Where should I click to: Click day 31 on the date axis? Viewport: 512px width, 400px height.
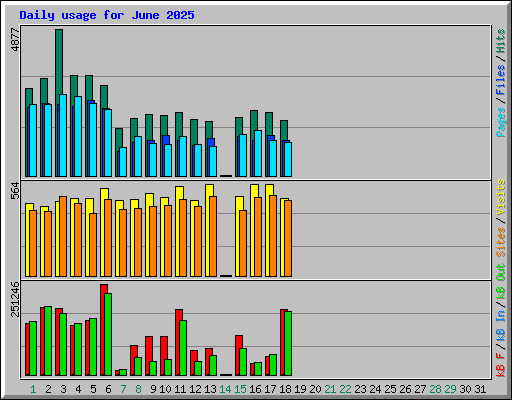(x=480, y=389)
